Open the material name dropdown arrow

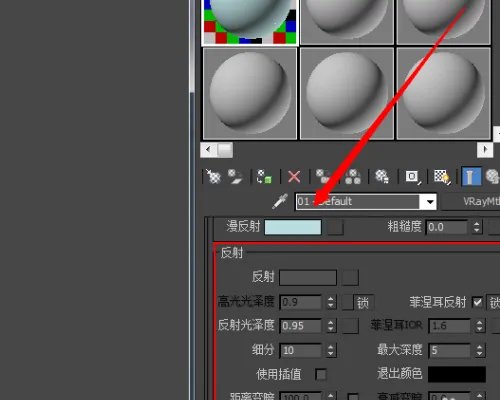coord(429,202)
